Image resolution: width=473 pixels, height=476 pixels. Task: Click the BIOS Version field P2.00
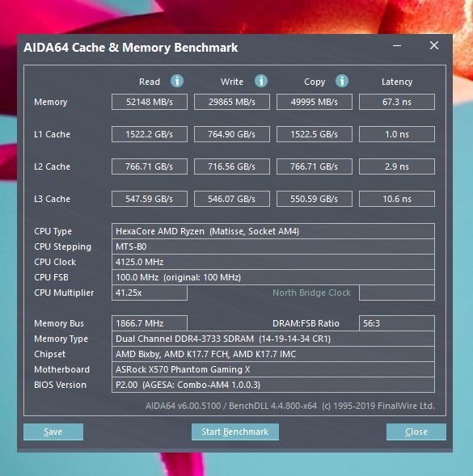(273, 385)
